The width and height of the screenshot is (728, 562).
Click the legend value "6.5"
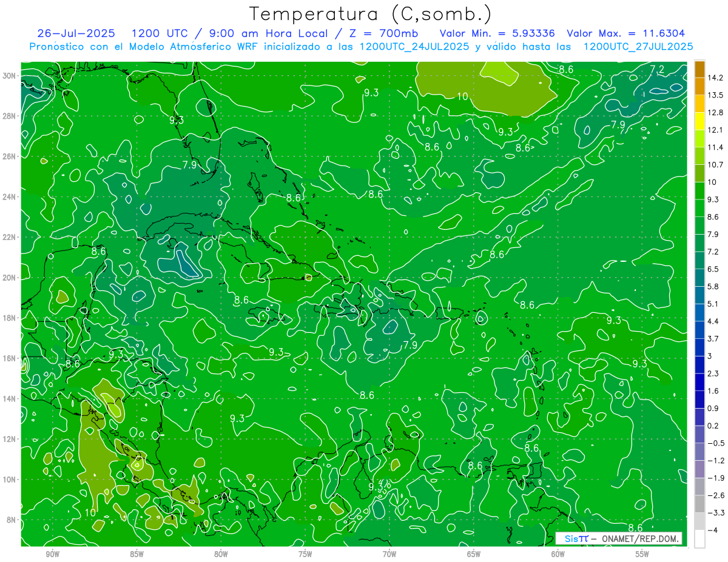pyautogui.click(x=713, y=269)
